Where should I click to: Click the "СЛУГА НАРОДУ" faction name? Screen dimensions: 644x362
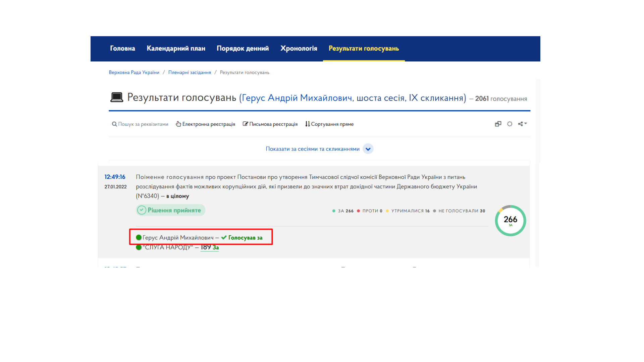click(168, 247)
